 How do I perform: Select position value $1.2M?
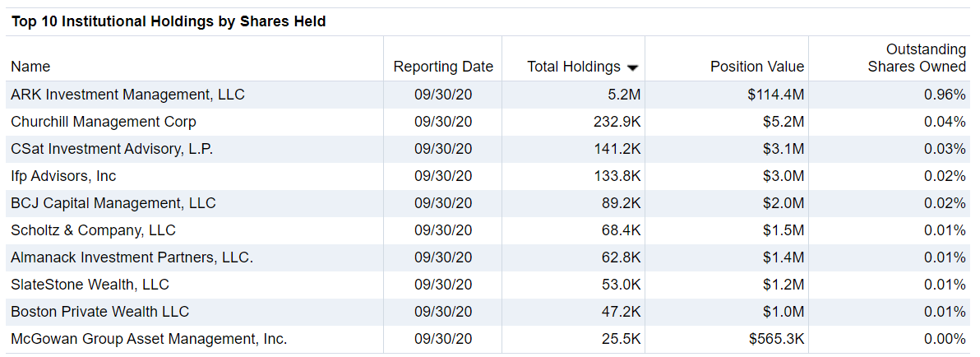tap(784, 285)
